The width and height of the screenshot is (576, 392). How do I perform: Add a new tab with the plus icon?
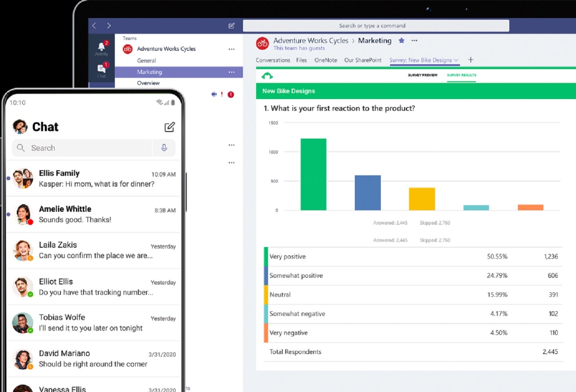(x=471, y=60)
